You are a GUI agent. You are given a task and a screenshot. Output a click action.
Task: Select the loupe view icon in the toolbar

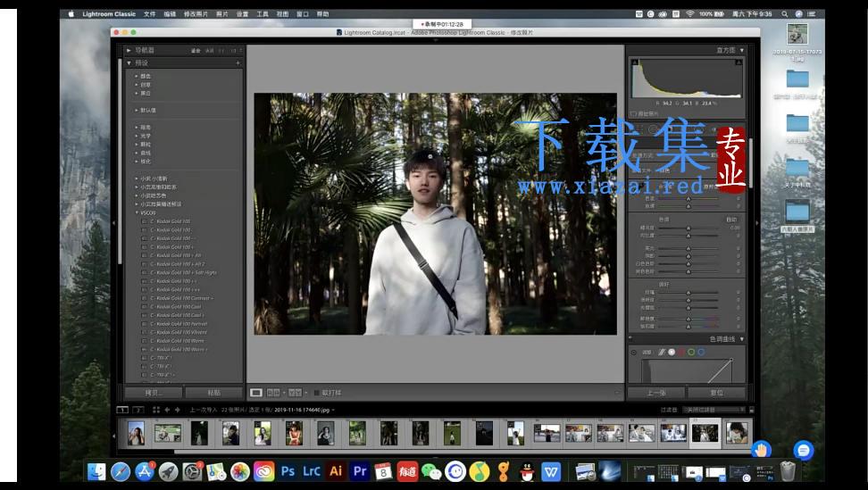pos(256,393)
